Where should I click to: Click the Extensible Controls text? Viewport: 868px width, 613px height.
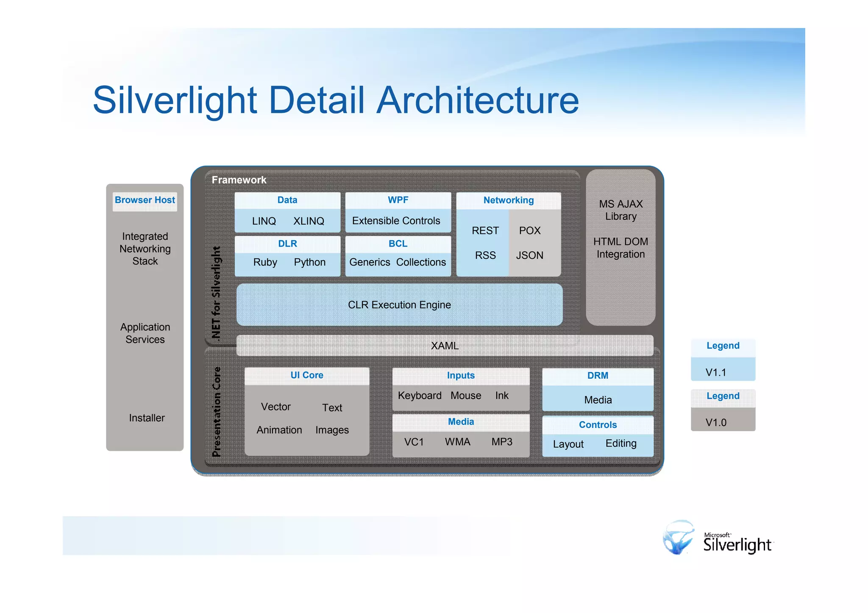pyautogui.click(x=396, y=221)
